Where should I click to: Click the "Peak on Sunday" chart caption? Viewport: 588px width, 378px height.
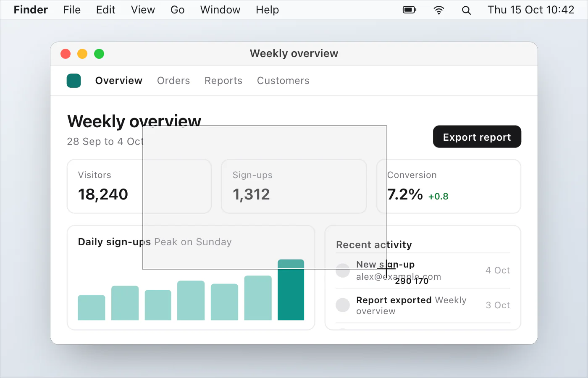[193, 242]
